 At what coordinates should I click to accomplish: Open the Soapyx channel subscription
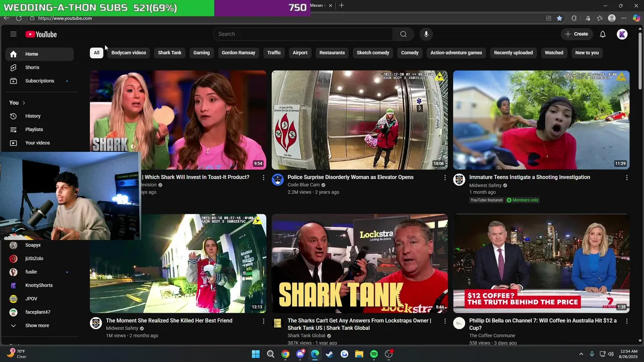pos(40,245)
